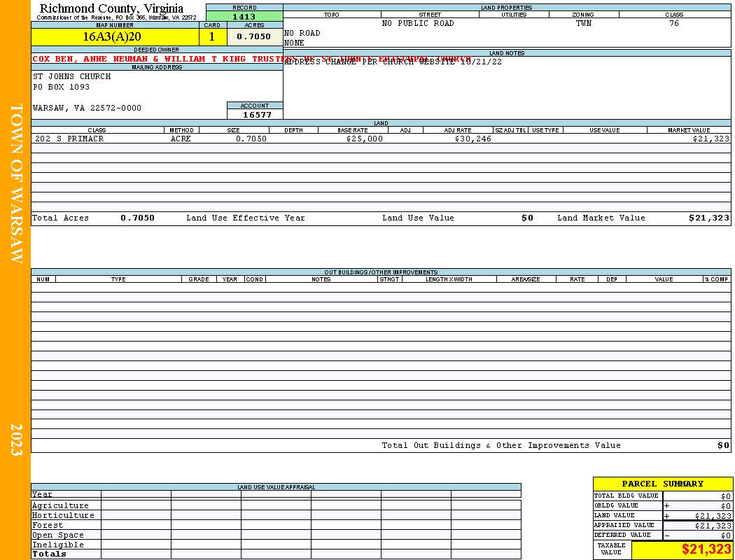Select TOPO column header
The height and width of the screenshot is (560, 735).
click(331, 15)
